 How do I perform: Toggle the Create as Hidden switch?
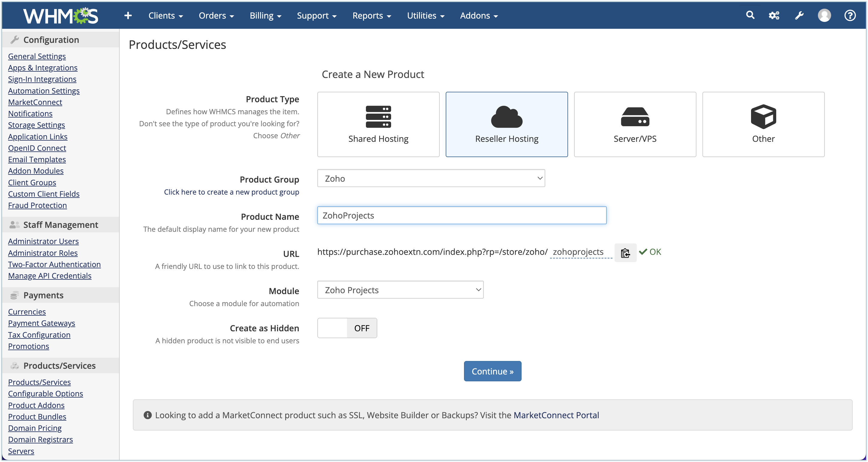click(347, 328)
